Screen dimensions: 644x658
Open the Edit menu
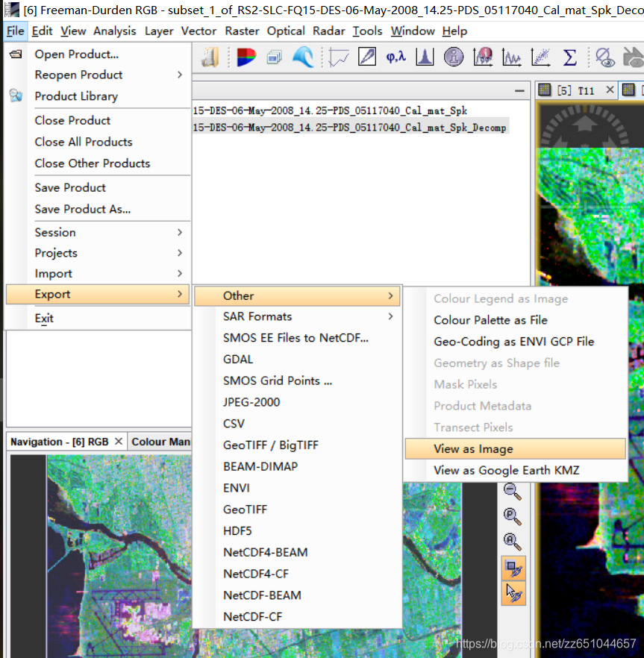[x=42, y=31]
